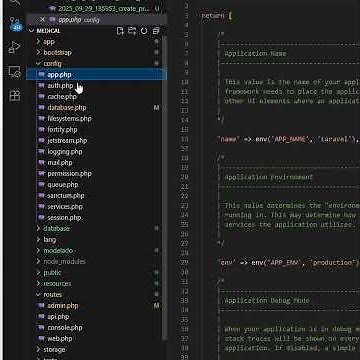The width and height of the screenshot is (360, 360).
Task: Open the create migration file entry
Action: coord(97,9)
